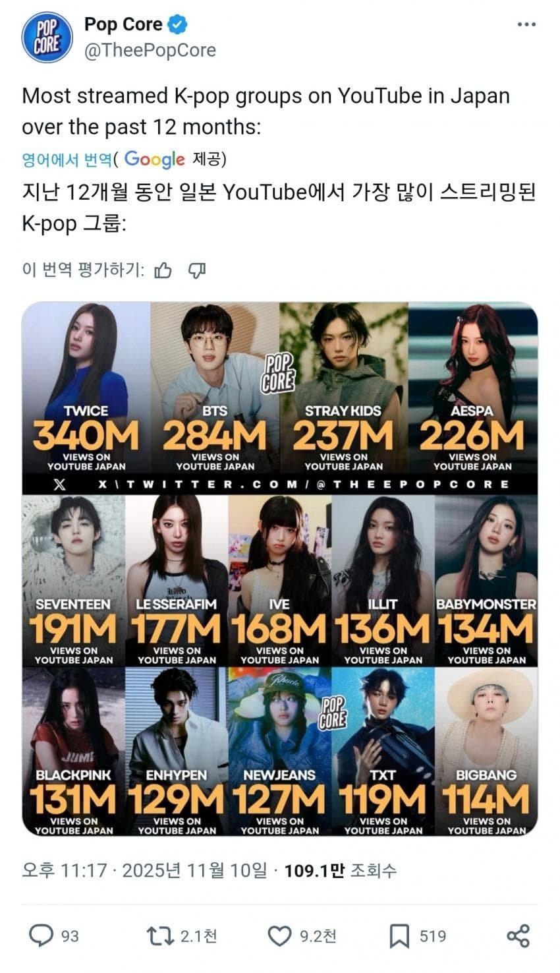Image resolution: width=560 pixels, height=973 pixels.
Task: Open replies via the comment icon
Action: [x=42, y=935]
